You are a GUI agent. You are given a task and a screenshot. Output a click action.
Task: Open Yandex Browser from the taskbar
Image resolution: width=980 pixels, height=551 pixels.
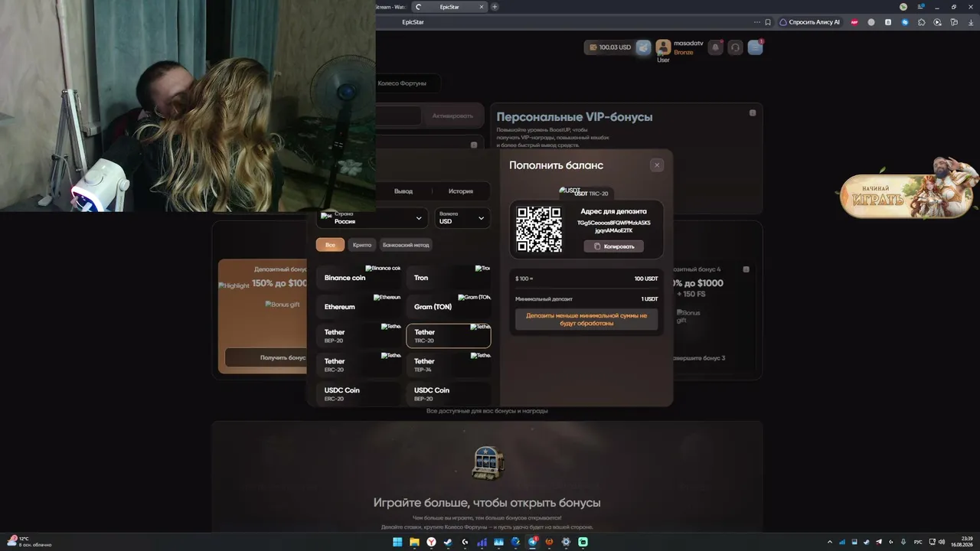[x=431, y=542]
